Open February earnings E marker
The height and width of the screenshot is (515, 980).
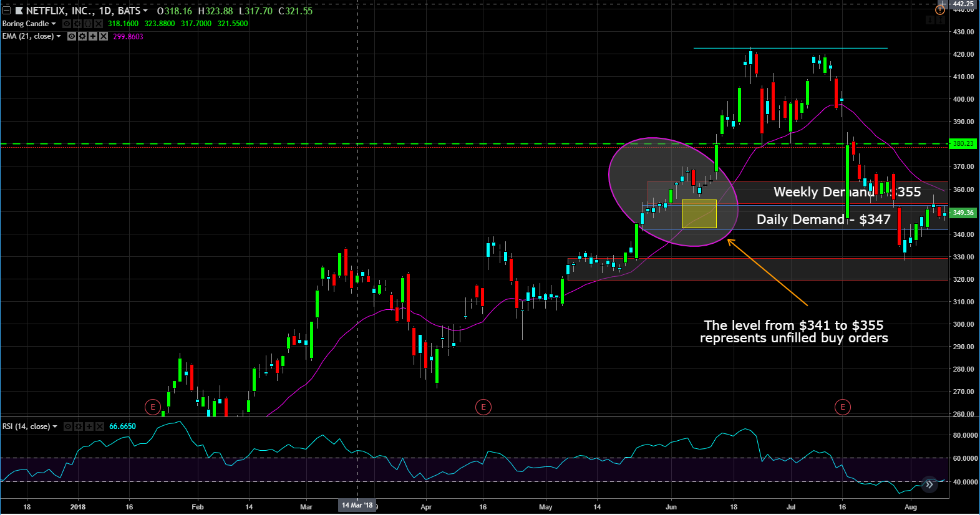coord(152,407)
